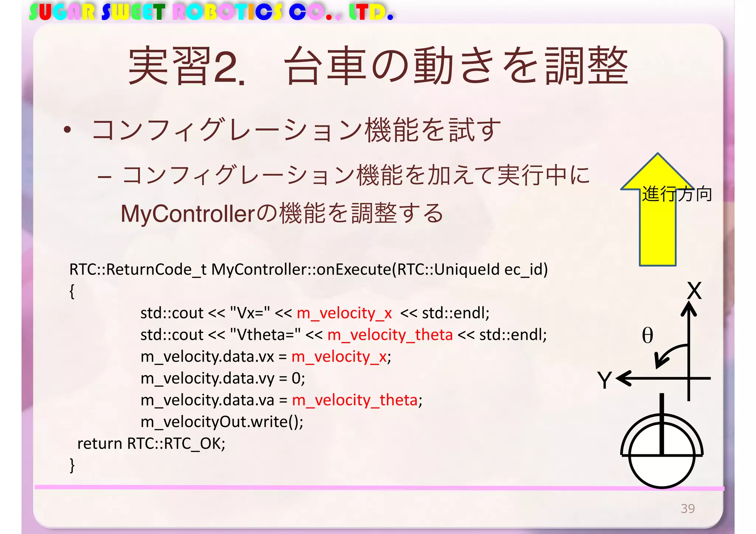Click the 進行方向 label text
This screenshot has height=534, width=756.
(677, 194)
